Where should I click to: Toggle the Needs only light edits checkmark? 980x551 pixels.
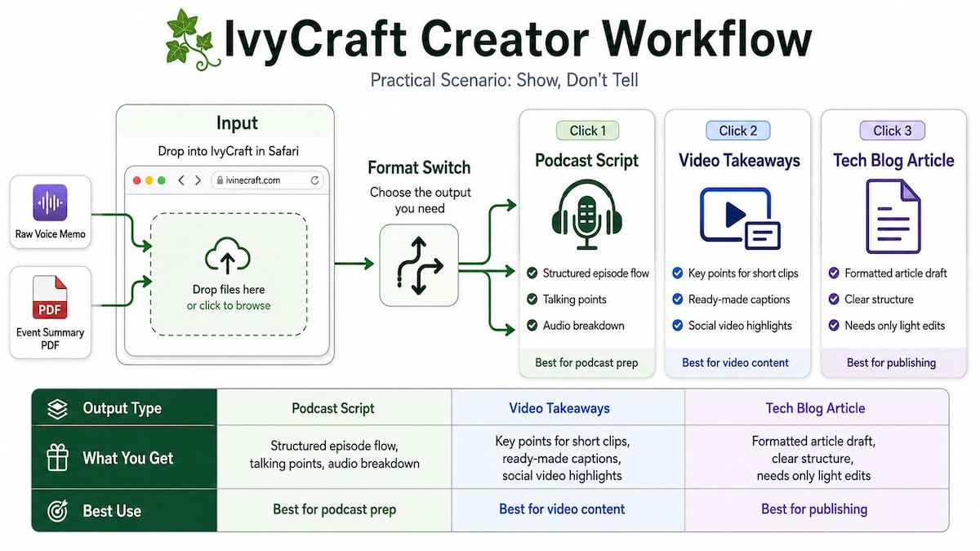click(x=834, y=325)
